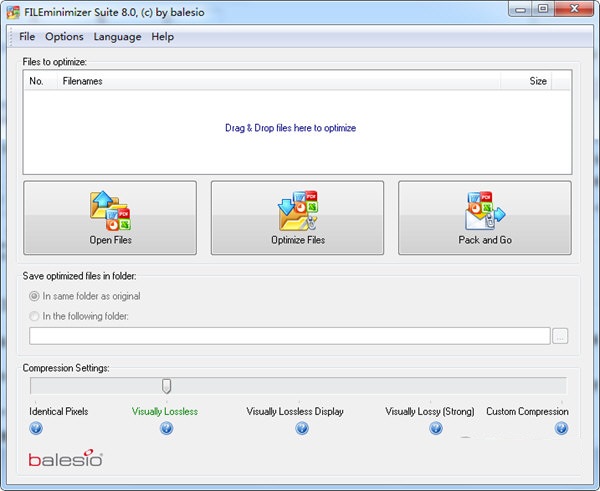
Task: Open the File menu
Action: coord(27,36)
